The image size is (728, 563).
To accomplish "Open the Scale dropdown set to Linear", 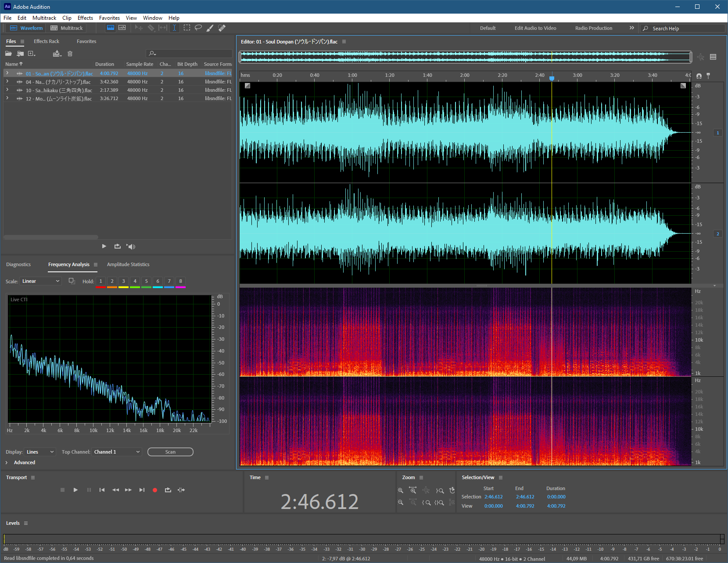I will coord(41,281).
